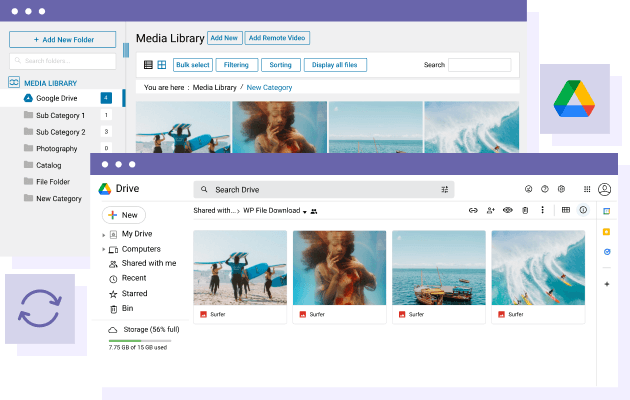This screenshot has width=630, height=400.
Task: Open the Filtering dropdown
Action: [236, 65]
